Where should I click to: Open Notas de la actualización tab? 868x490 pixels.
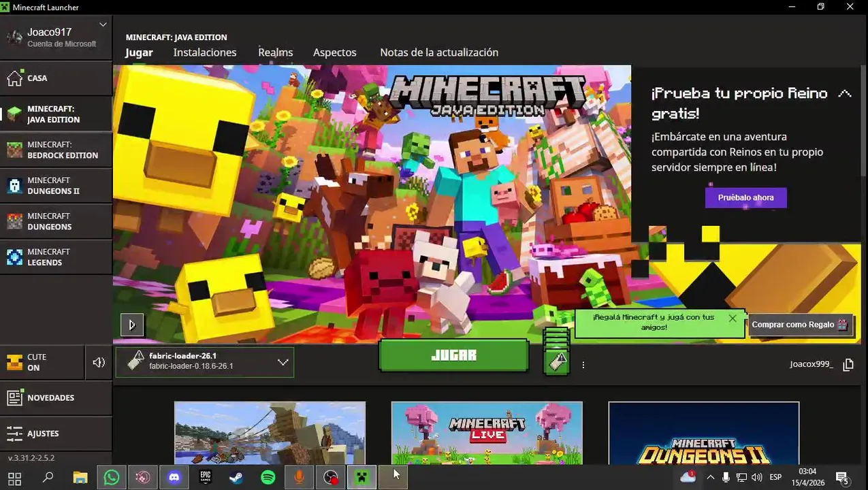click(439, 52)
